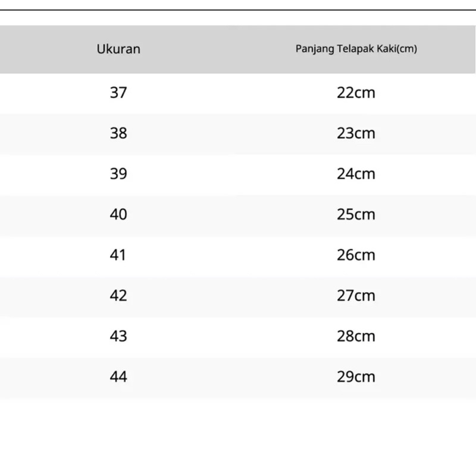Select size 38 in the Ukuran column
Viewport: 476px width, 476px height.
[118, 133]
